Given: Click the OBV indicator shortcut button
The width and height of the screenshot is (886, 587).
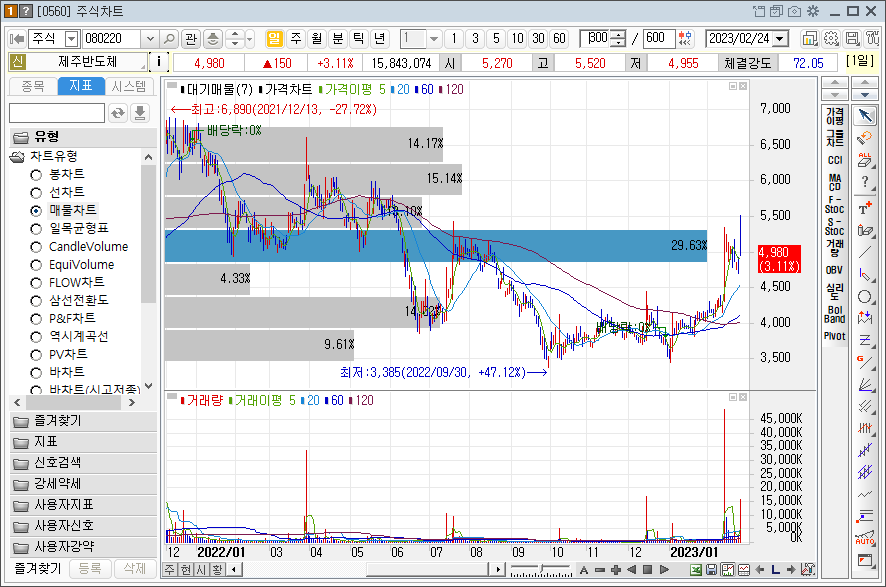Looking at the screenshot, I should 835,270.
